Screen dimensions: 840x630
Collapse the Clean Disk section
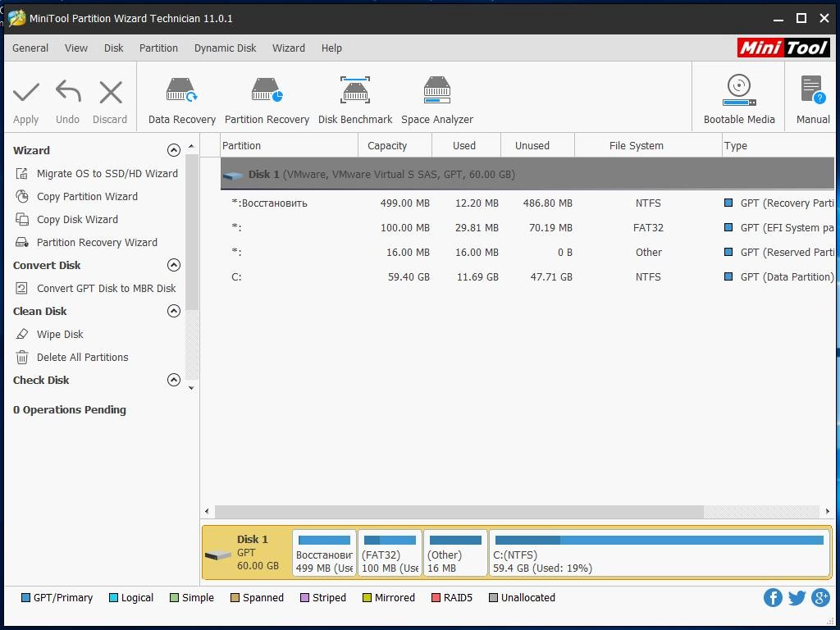(x=174, y=311)
